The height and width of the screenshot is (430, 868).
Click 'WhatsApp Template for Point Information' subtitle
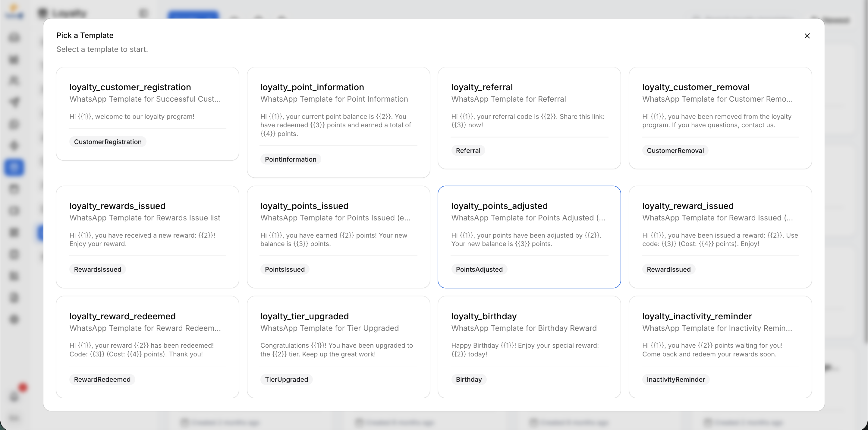(x=334, y=99)
